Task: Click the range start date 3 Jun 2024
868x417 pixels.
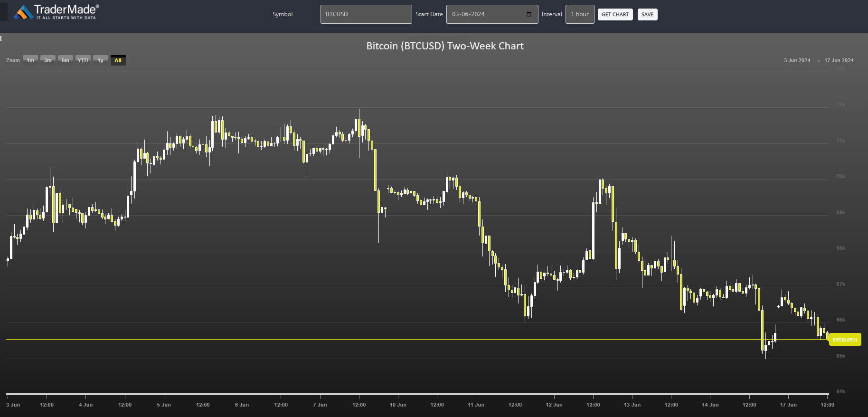Action: click(x=797, y=60)
